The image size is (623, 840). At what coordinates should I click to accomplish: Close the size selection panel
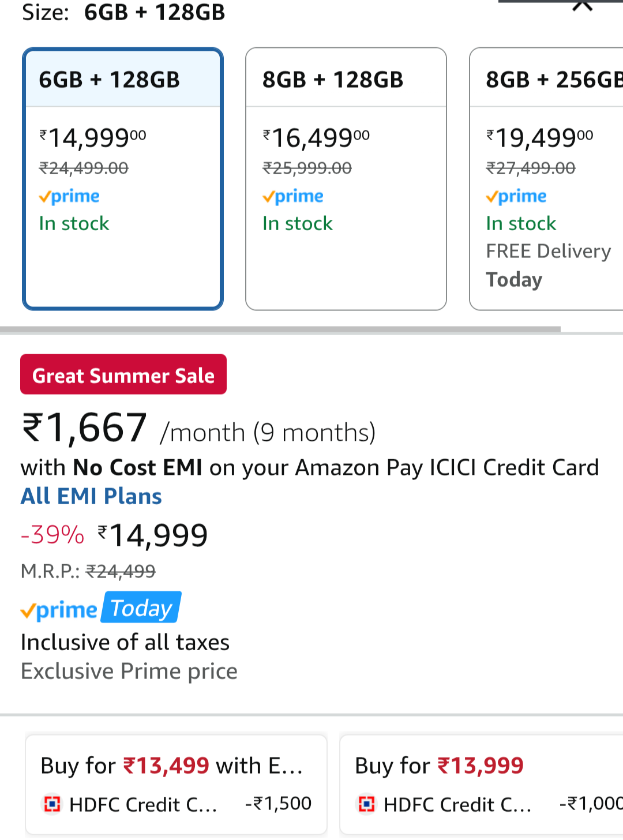point(583,6)
